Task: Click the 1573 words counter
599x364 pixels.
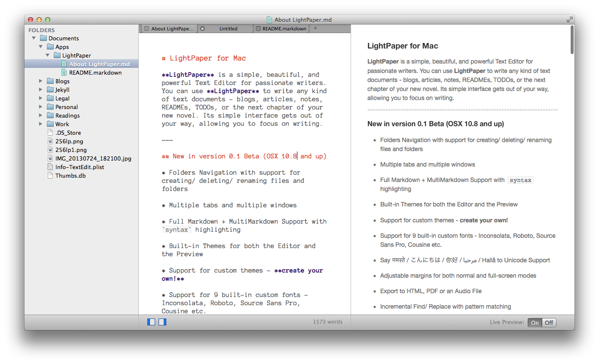Action: 327,322
